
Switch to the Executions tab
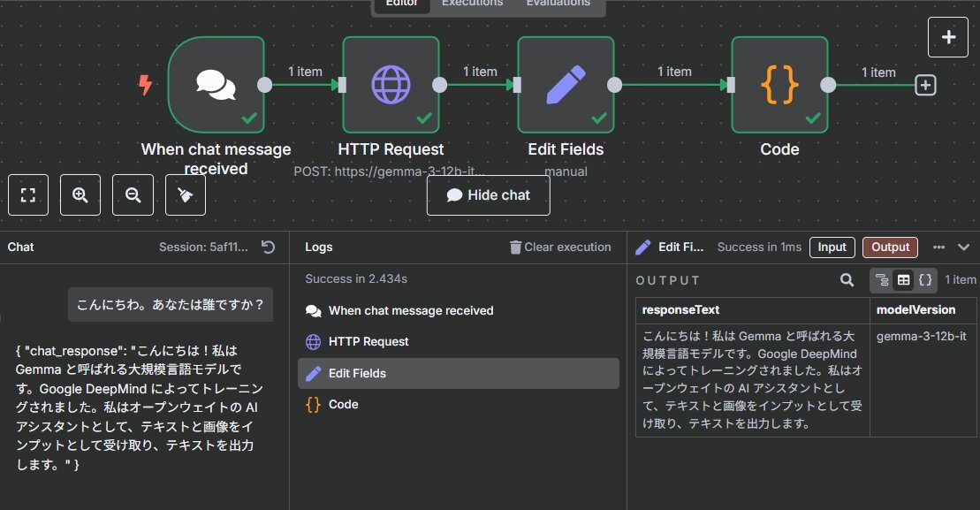472,3
